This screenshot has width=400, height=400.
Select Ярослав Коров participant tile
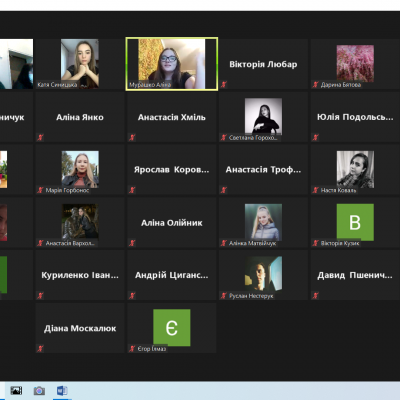(172, 169)
